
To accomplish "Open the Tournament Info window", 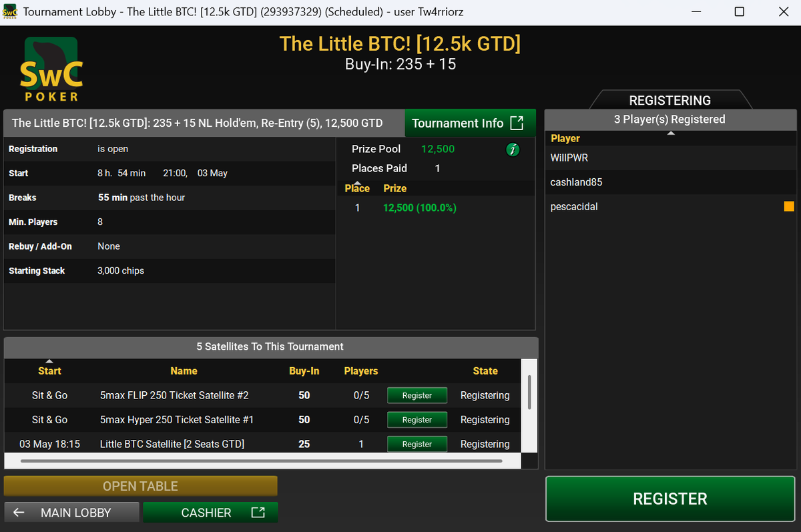I will (470, 123).
